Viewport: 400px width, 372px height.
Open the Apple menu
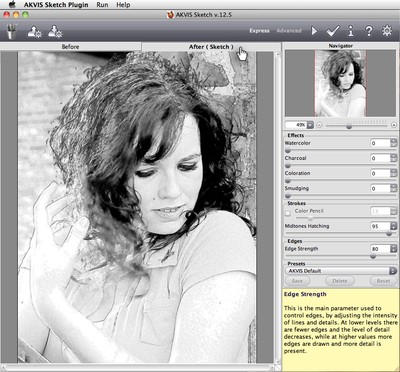click(x=12, y=5)
